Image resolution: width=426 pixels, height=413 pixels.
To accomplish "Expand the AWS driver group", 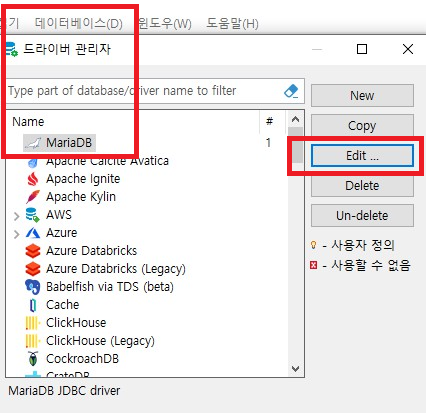I will point(16,216).
